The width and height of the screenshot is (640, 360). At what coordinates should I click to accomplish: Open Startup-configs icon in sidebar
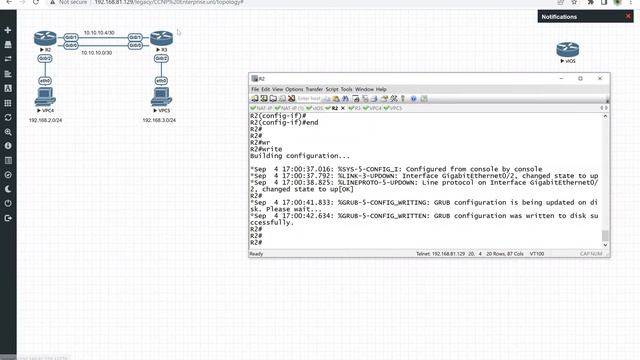(8, 74)
